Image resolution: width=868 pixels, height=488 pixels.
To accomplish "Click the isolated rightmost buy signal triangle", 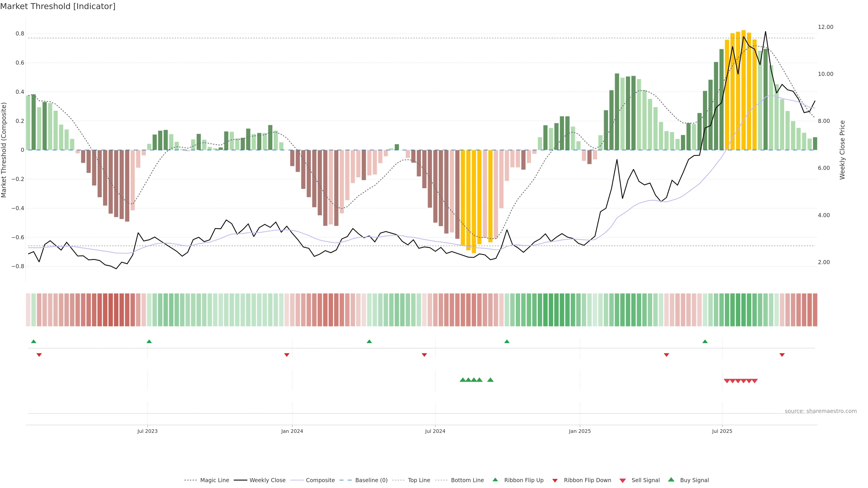I will (x=491, y=380).
